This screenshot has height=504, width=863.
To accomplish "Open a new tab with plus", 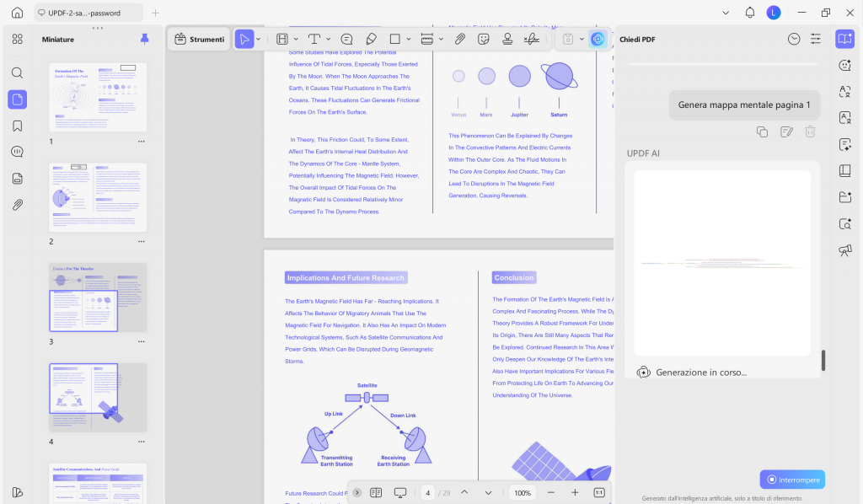I will pyautogui.click(x=156, y=13).
